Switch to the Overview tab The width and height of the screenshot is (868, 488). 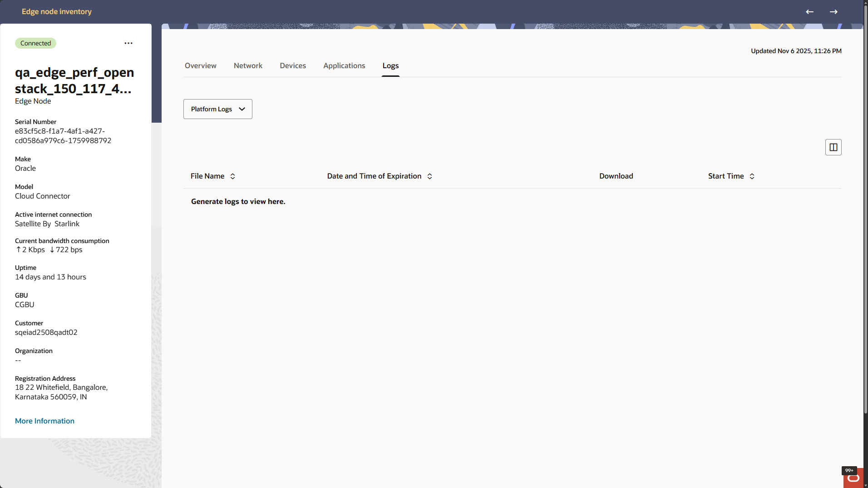(x=200, y=65)
